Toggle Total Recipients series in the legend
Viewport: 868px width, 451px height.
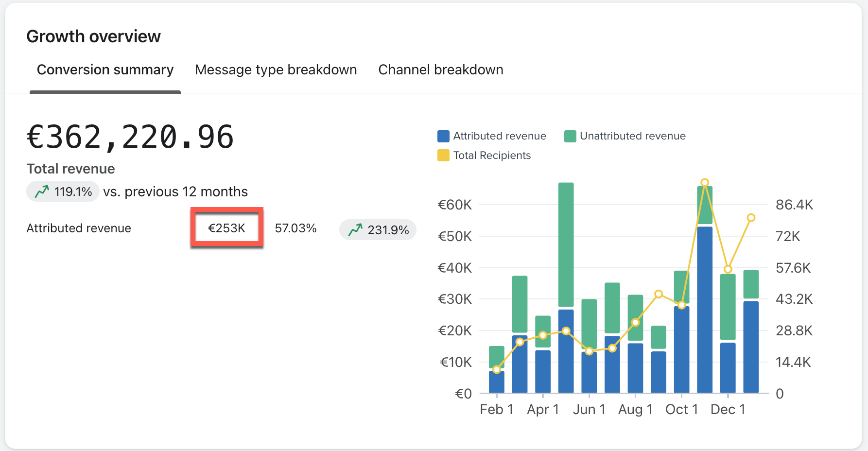[484, 156]
